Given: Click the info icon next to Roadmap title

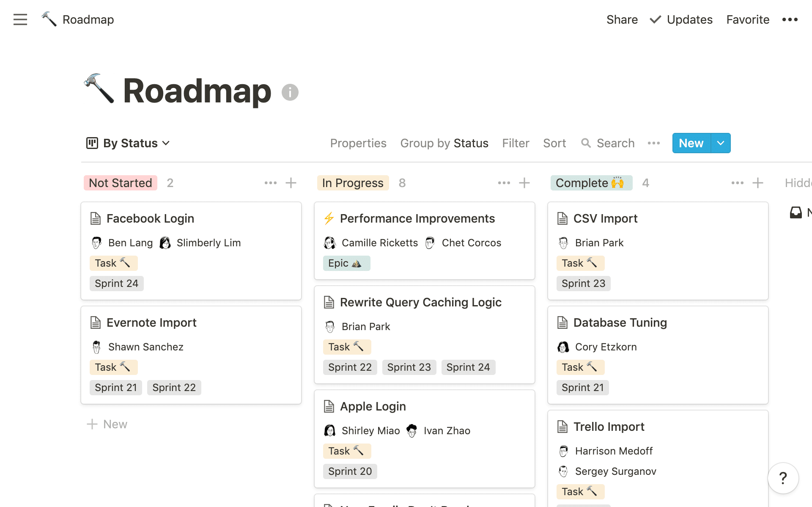Looking at the screenshot, I should pyautogui.click(x=290, y=92).
